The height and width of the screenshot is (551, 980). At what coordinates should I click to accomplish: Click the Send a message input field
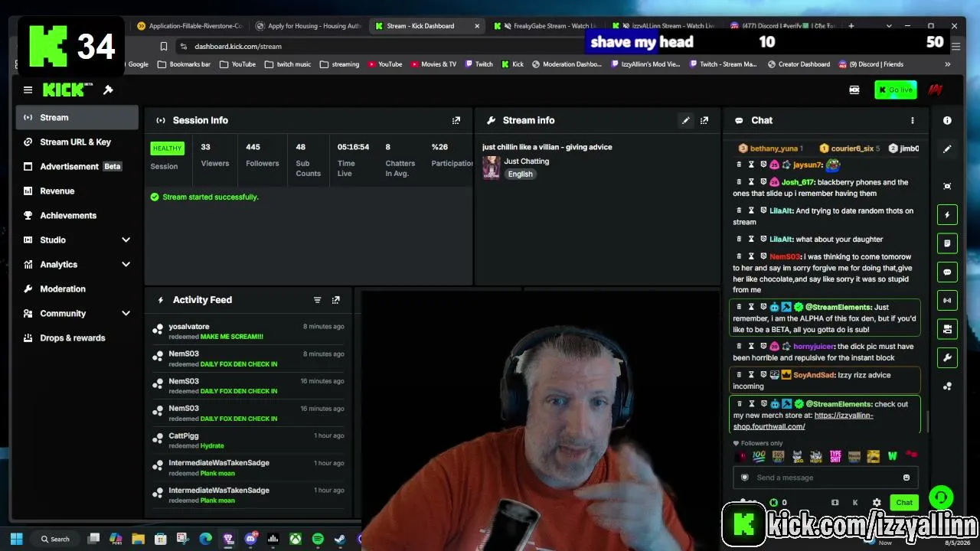point(825,478)
